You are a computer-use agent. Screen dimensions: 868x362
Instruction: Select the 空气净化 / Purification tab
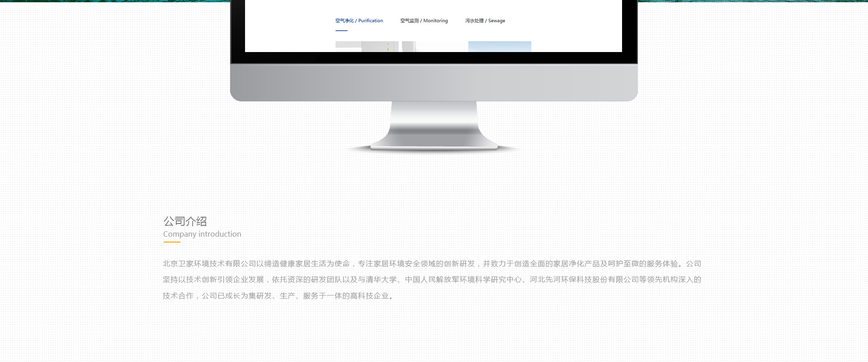pos(359,21)
